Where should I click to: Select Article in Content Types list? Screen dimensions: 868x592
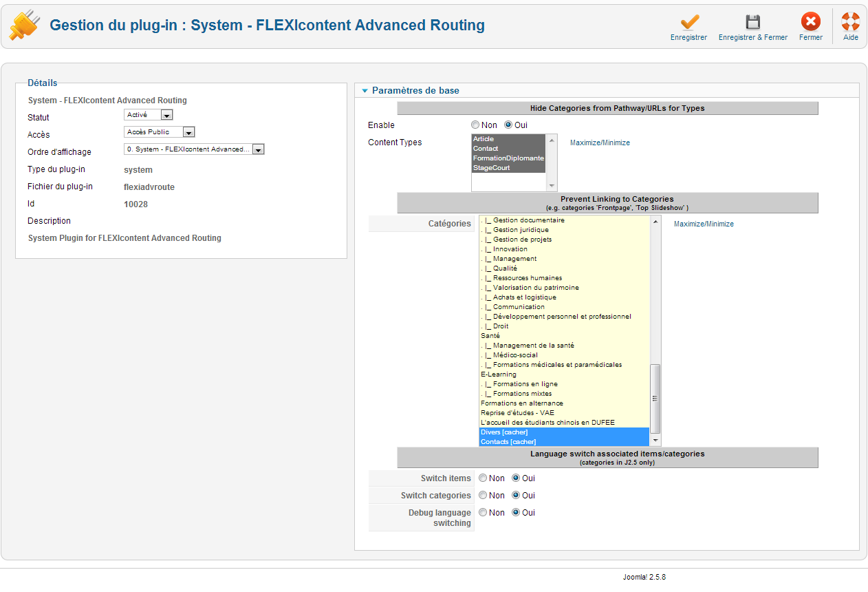[508, 139]
